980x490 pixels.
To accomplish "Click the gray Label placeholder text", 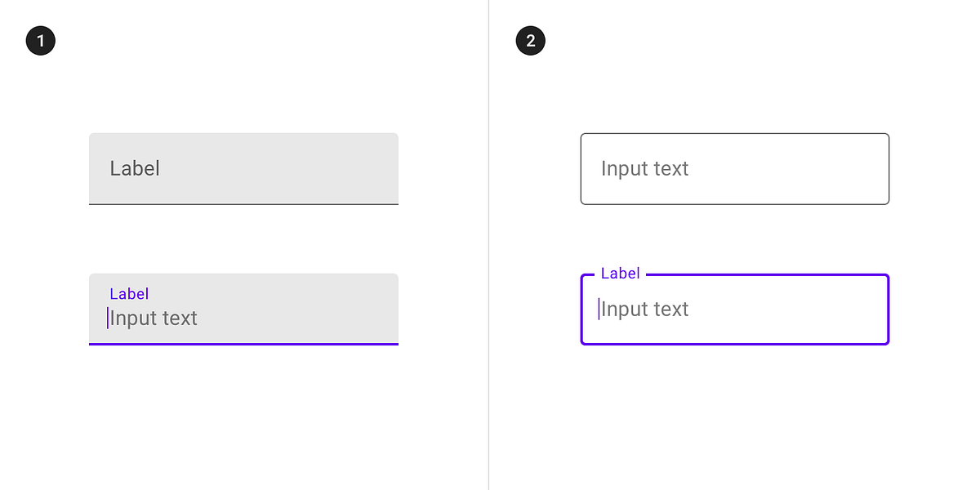I will pos(135,168).
